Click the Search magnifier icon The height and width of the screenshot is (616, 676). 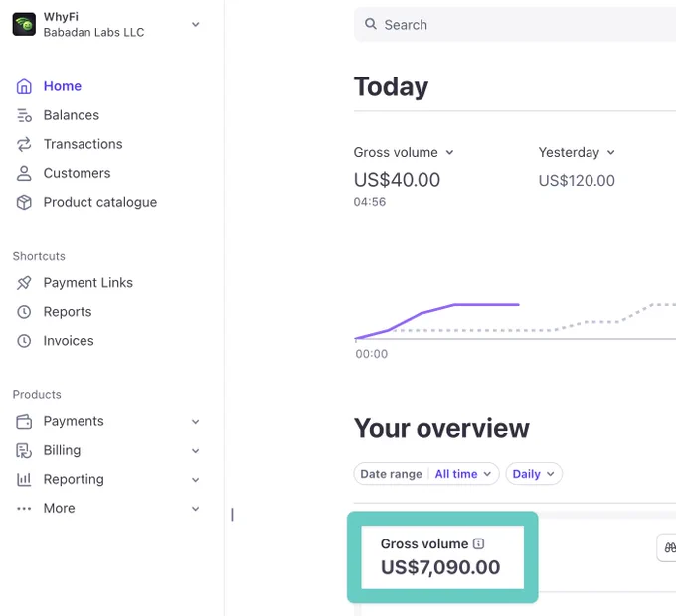pyautogui.click(x=371, y=24)
